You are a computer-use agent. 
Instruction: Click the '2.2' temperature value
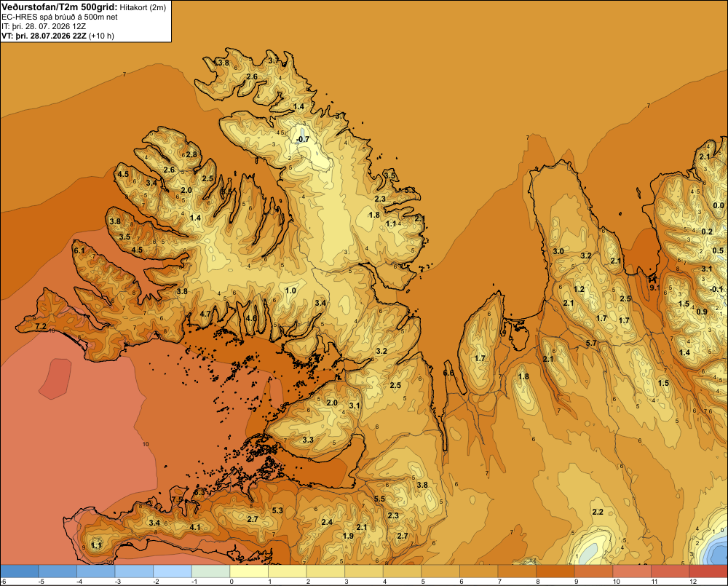[x=598, y=512]
